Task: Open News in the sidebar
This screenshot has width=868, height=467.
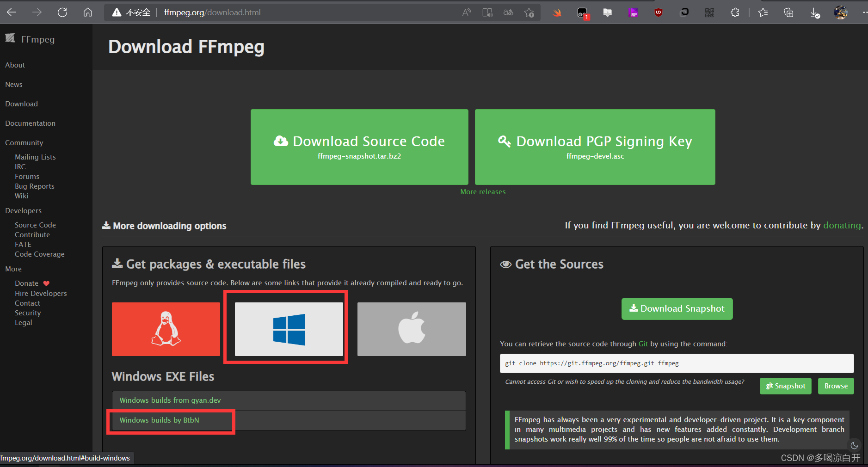Action: (x=14, y=85)
